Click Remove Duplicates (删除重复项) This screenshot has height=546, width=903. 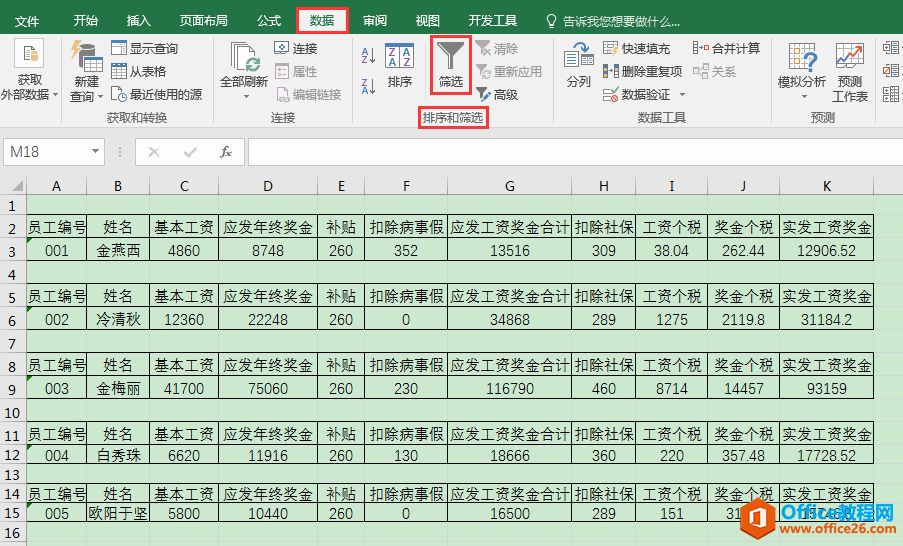coord(642,71)
